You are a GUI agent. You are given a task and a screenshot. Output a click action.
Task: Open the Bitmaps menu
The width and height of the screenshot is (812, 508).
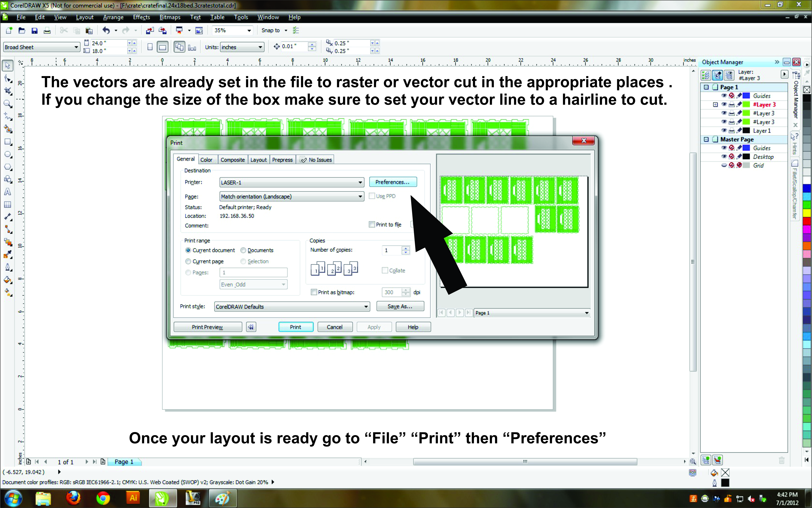[170, 17]
